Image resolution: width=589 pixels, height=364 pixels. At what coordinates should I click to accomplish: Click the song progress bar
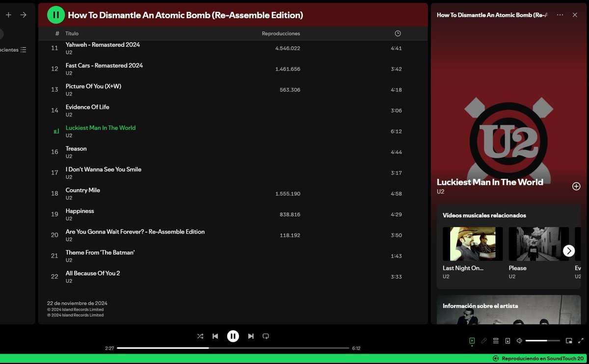pyautogui.click(x=233, y=348)
